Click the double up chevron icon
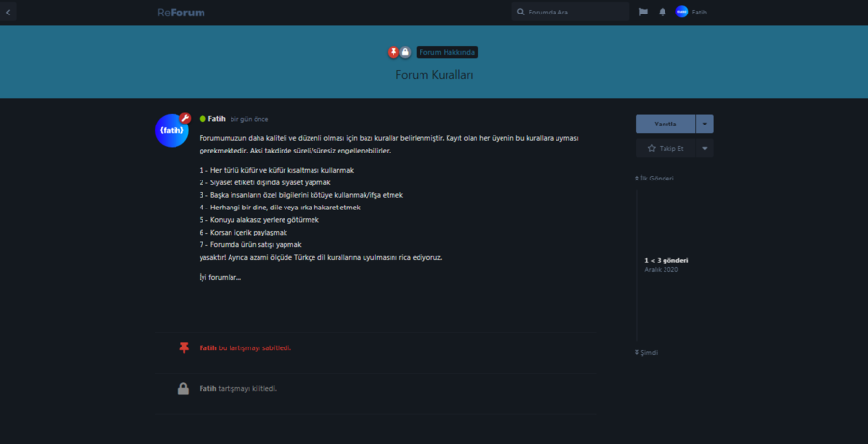The image size is (868, 444). [637, 179]
